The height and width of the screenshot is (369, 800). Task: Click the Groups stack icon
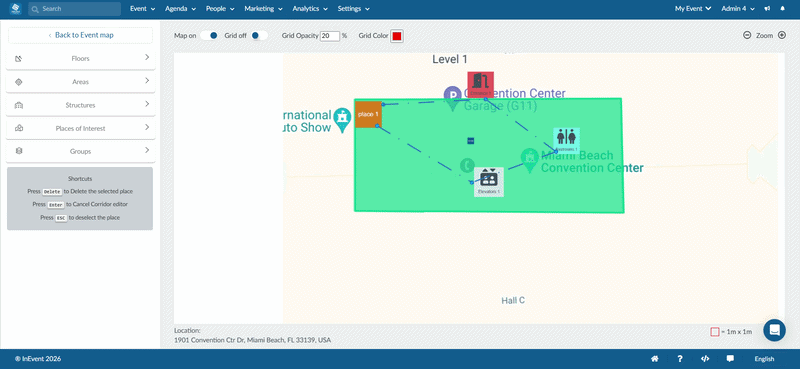click(19, 151)
